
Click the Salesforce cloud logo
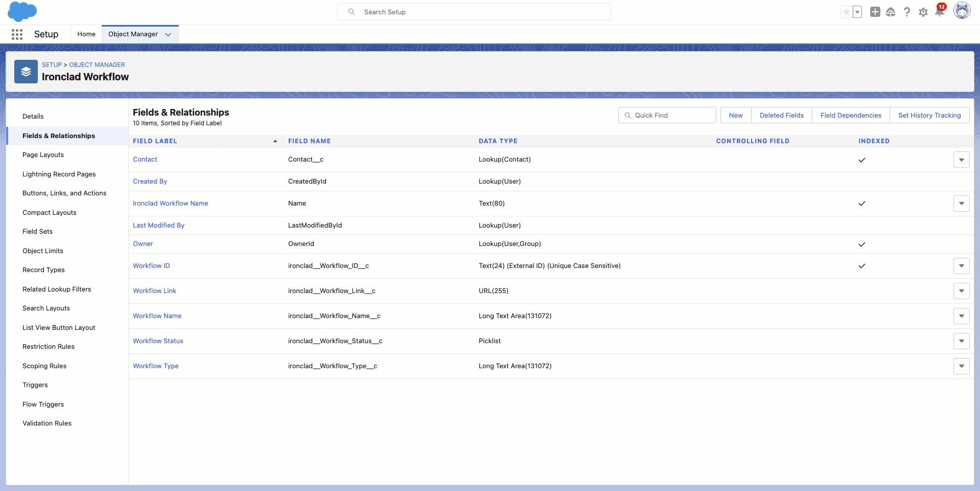click(22, 11)
